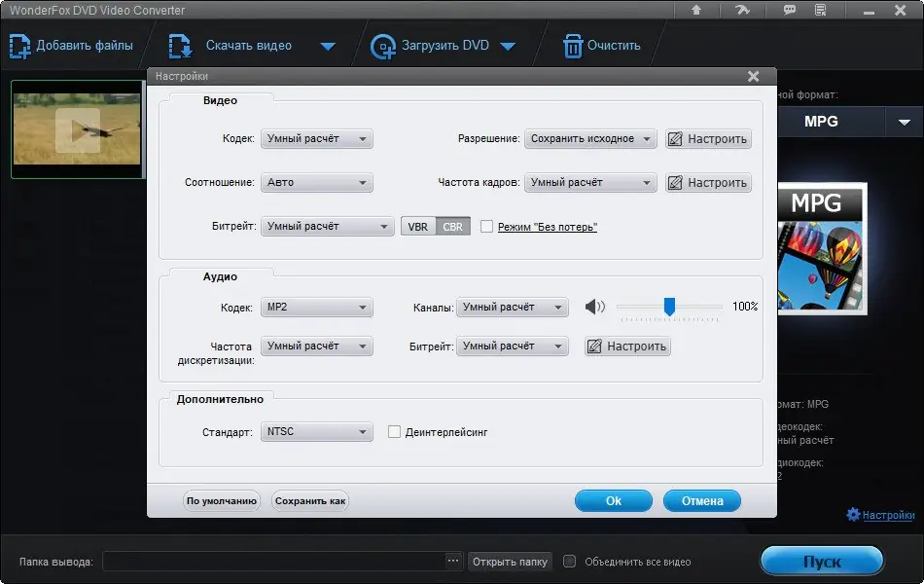Click the Скачать видео download icon
This screenshot has width=924, height=584.
pyautogui.click(x=180, y=46)
